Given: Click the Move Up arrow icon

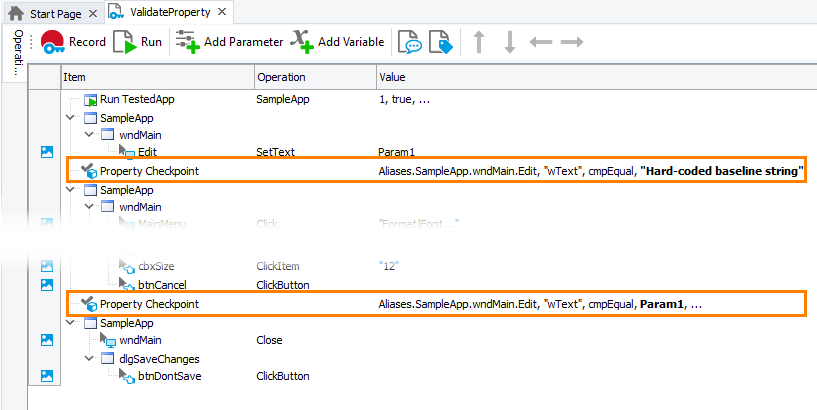Looking at the screenshot, I should pos(479,42).
